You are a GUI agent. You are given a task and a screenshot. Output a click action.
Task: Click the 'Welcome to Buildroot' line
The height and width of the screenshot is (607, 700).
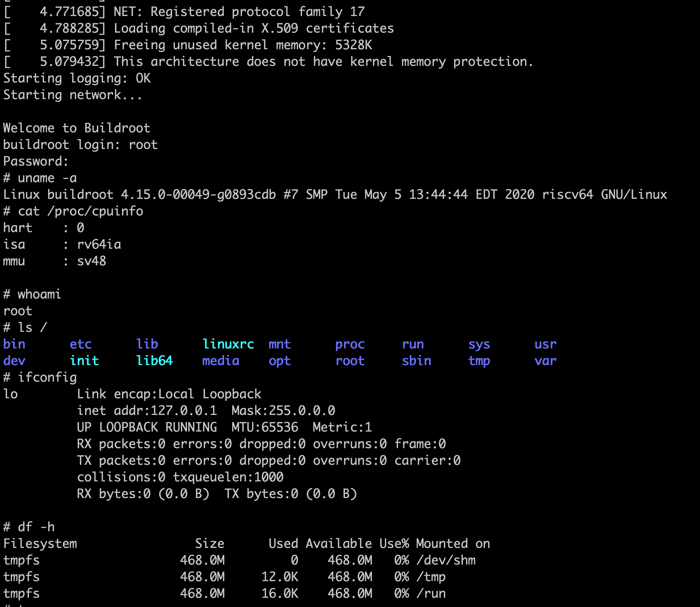(x=77, y=128)
